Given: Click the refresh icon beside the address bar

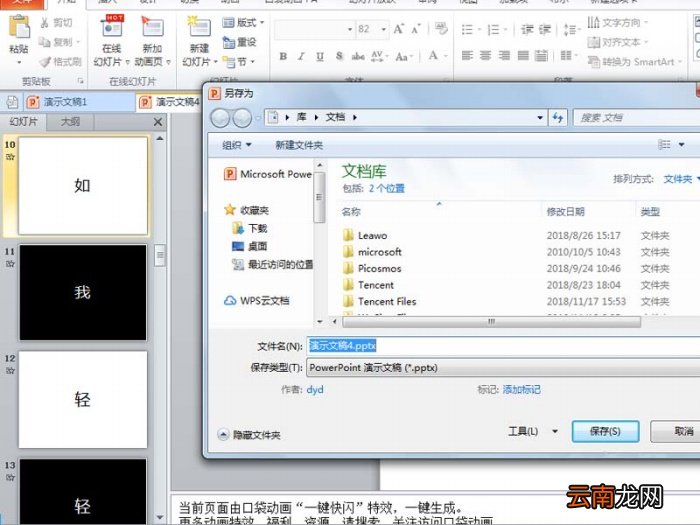Looking at the screenshot, I should [x=558, y=117].
